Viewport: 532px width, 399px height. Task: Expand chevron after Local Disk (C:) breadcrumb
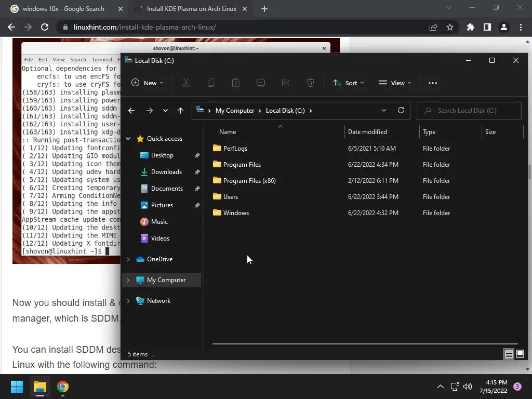click(311, 111)
